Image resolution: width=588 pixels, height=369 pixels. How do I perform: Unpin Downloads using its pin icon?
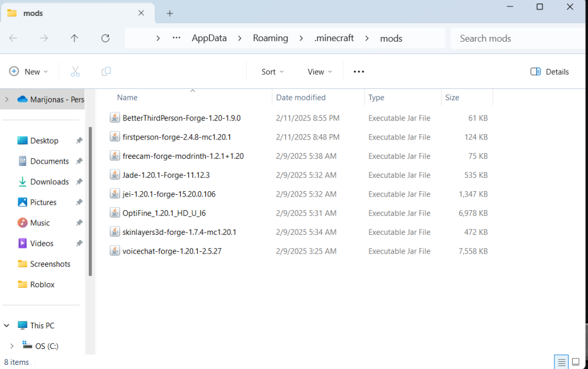79,182
